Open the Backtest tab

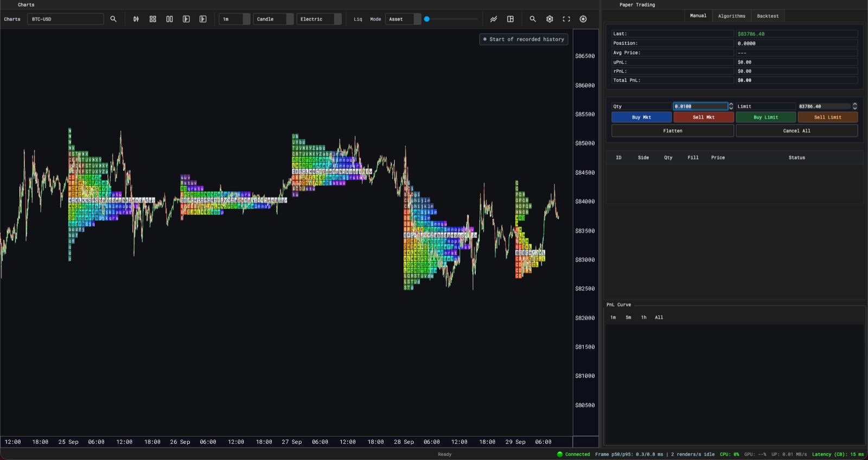(768, 16)
